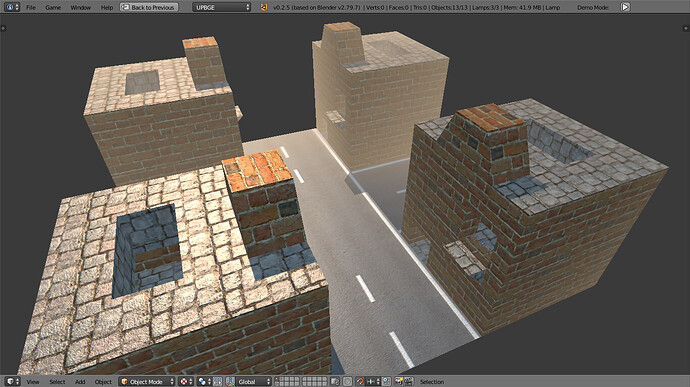Click the Back to Previous button
690x387 pixels.
click(149, 7)
